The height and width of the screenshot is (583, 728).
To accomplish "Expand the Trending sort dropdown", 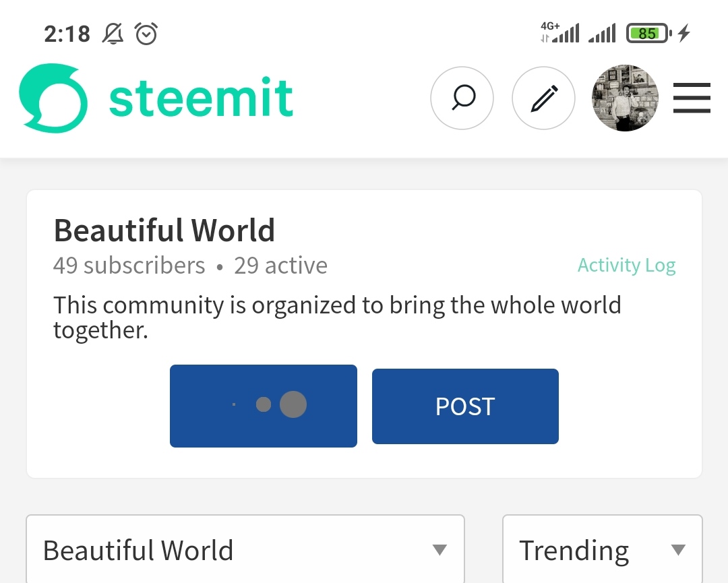I will pyautogui.click(x=602, y=549).
